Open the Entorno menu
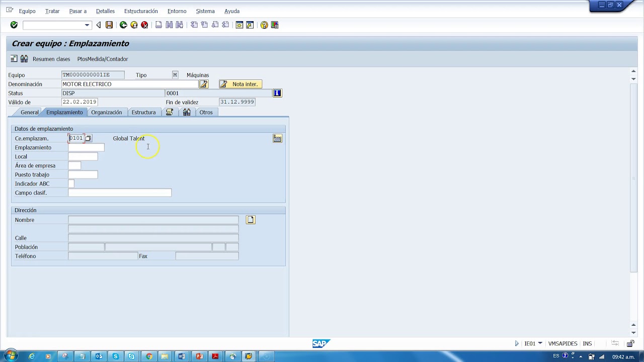This screenshot has height=362, width=644. (x=177, y=11)
